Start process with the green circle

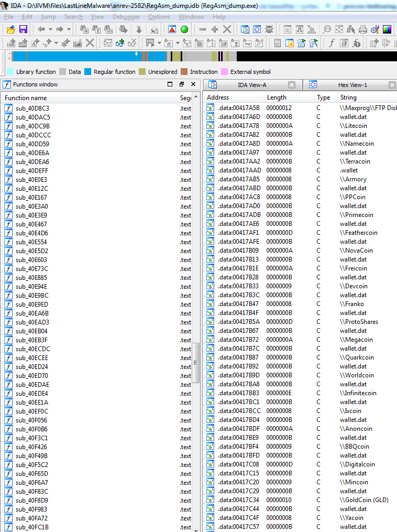tap(184, 29)
